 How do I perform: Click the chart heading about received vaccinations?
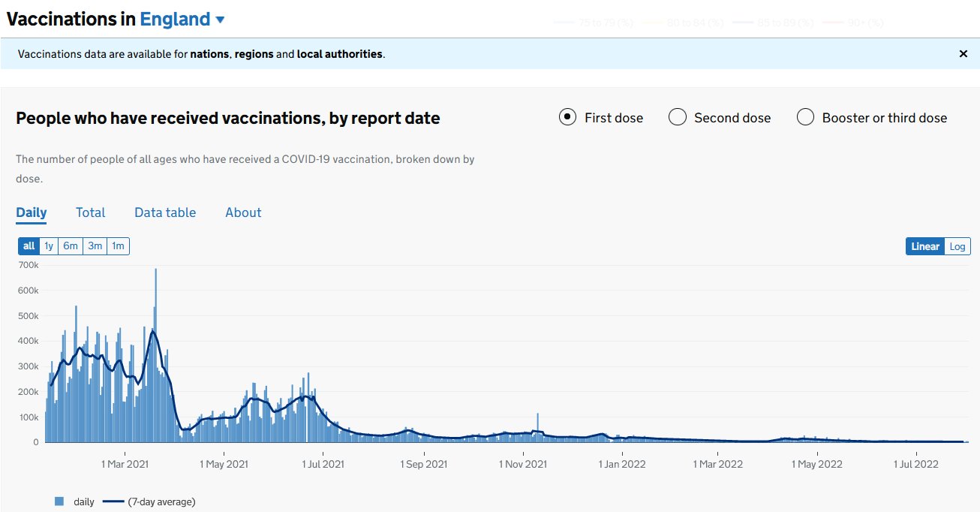[228, 118]
